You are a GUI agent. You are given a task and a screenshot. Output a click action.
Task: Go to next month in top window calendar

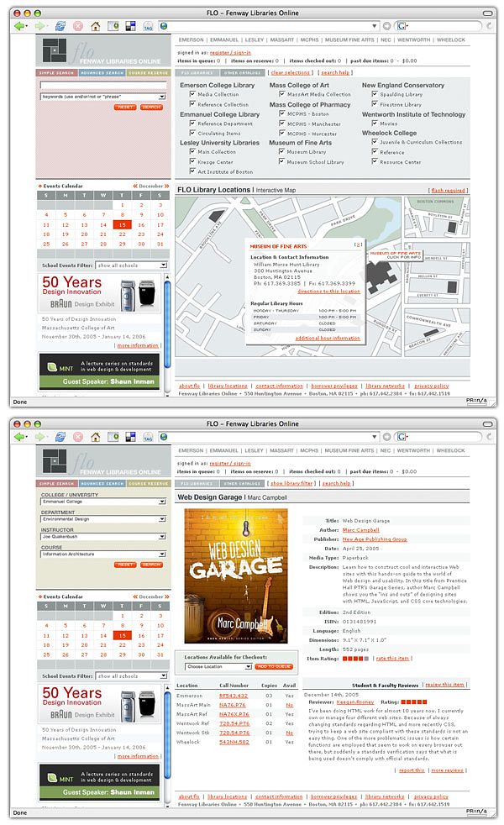click(x=167, y=187)
